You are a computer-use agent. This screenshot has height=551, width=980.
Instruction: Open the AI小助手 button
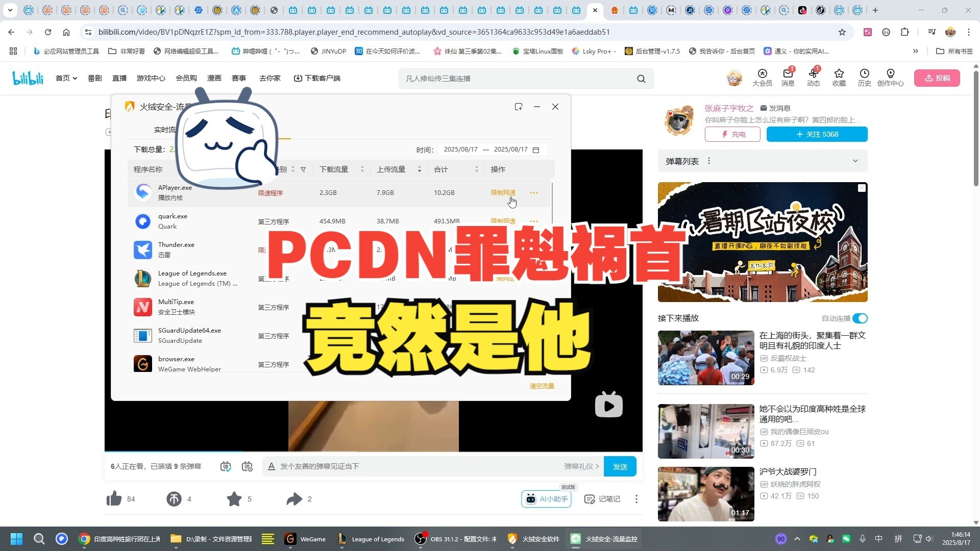(x=546, y=499)
